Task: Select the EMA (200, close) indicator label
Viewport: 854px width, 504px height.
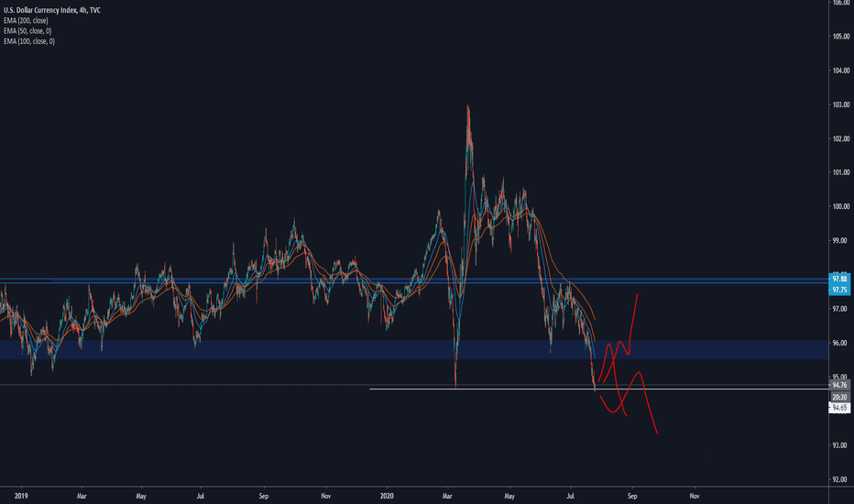Action: coord(26,20)
